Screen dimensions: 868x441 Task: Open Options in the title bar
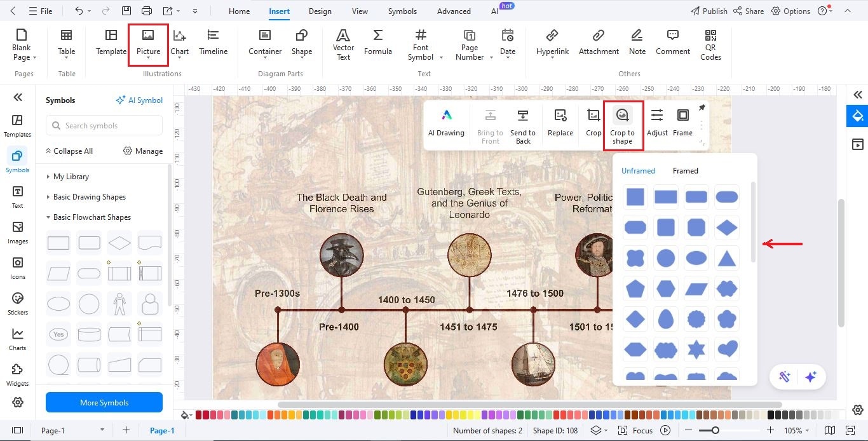tap(790, 11)
